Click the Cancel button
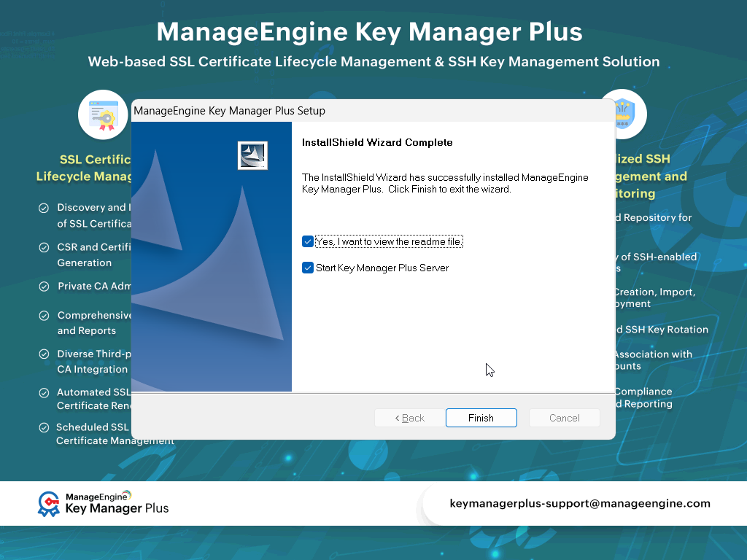This screenshot has width=747, height=560. (x=564, y=418)
